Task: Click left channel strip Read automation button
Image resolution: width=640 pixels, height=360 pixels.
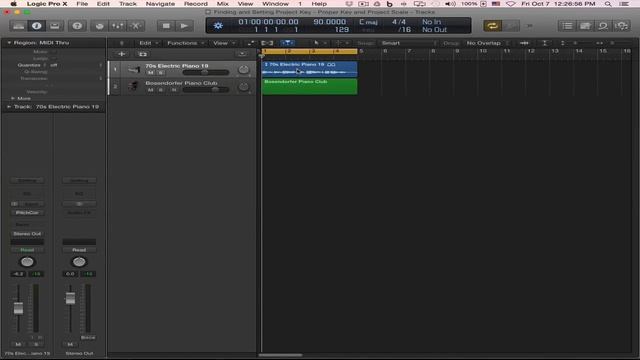Action: (27, 250)
